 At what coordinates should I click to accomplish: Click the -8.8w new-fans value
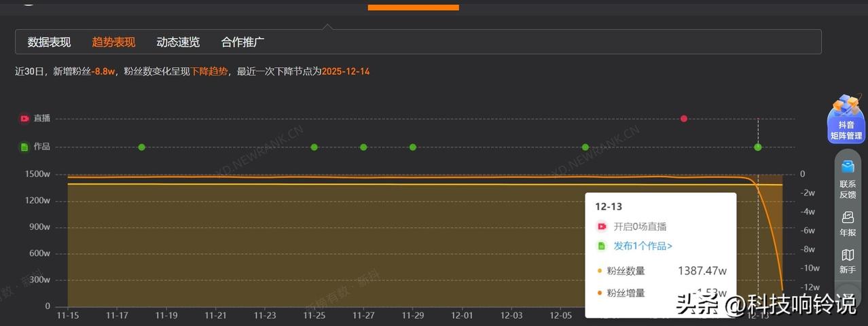tap(104, 71)
